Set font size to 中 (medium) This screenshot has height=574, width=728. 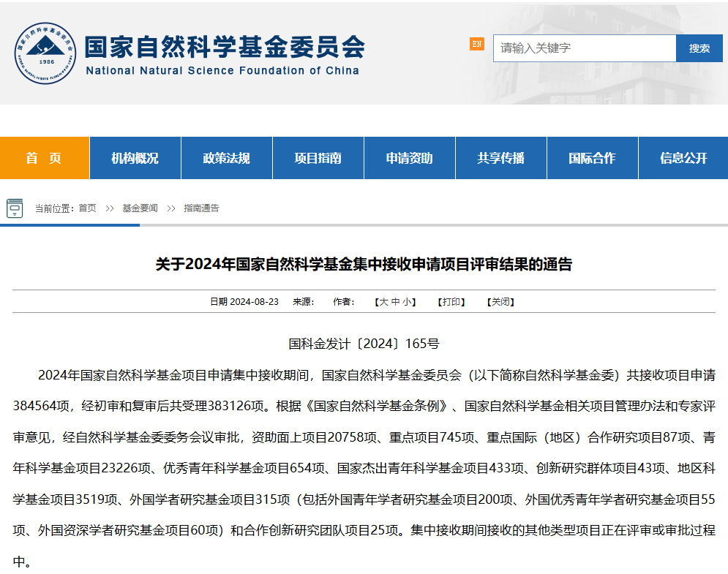pos(395,302)
